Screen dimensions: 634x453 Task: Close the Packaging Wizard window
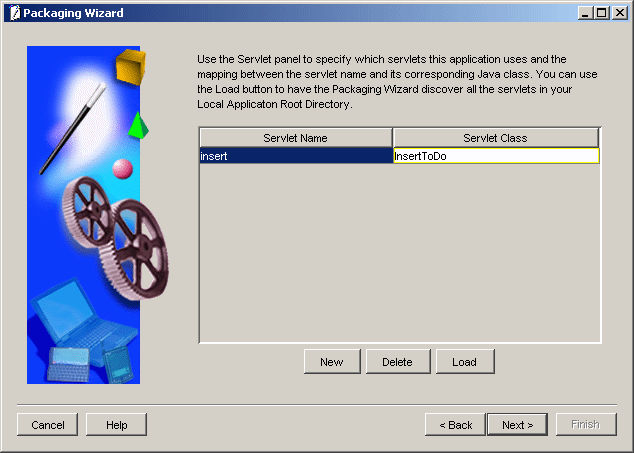pos(620,13)
